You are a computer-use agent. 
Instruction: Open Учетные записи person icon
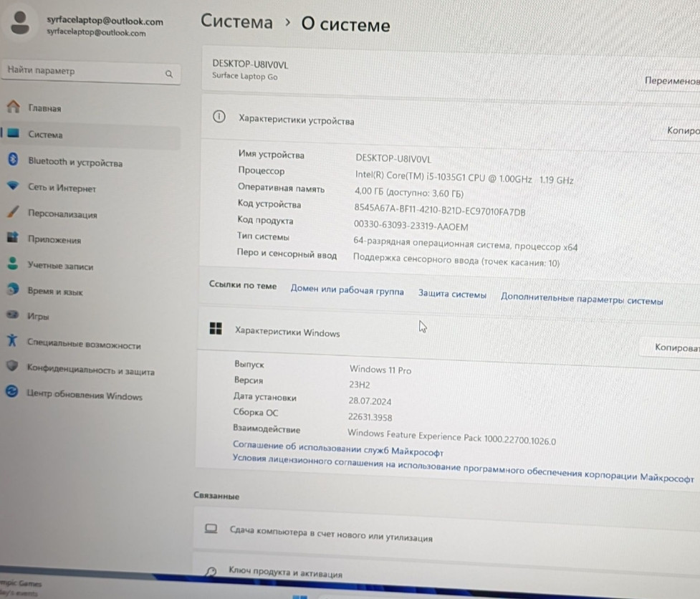tap(12, 264)
